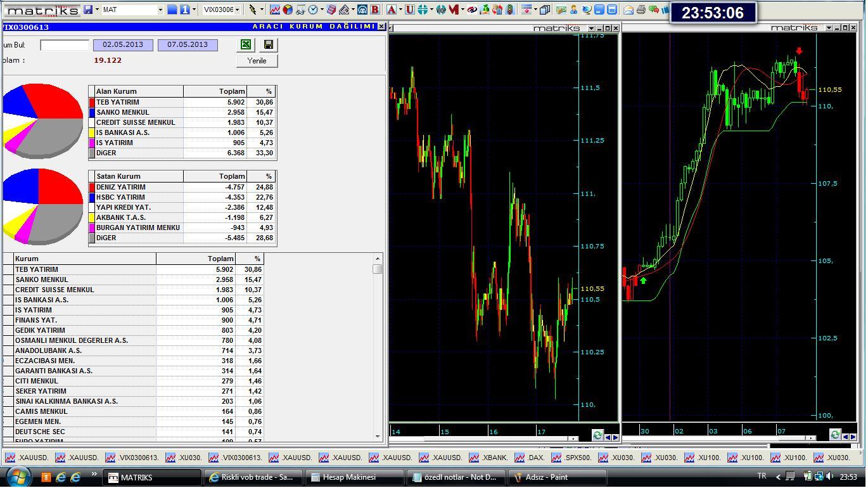Image resolution: width=868 pixels, height=488 pixels.
Task: Switch to Hesap Makinesi taskbar window
Action: [x=354, y=477]
